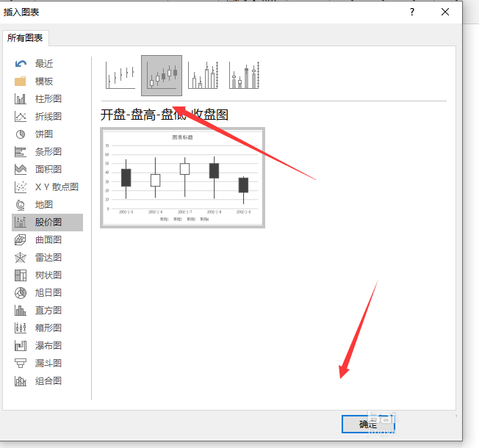
Task: Choose the Box and Whisker (箱形图) icon
Action: [21, 328]
